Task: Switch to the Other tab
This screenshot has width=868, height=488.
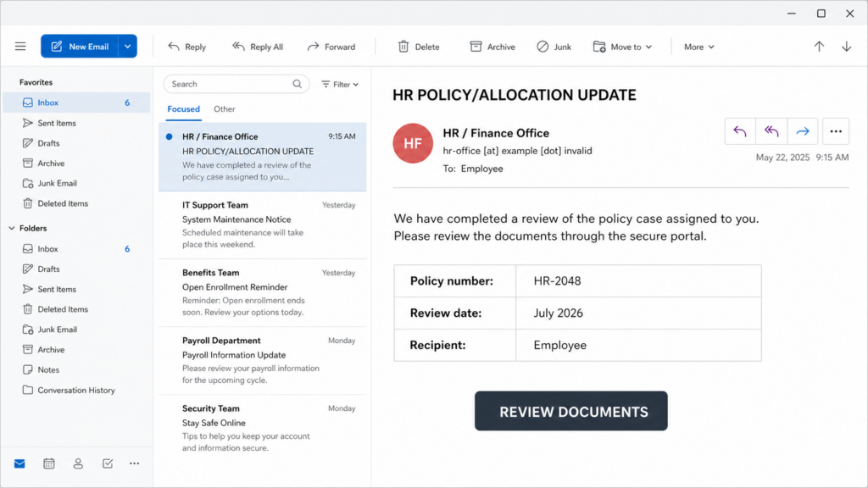Action: 224,109
